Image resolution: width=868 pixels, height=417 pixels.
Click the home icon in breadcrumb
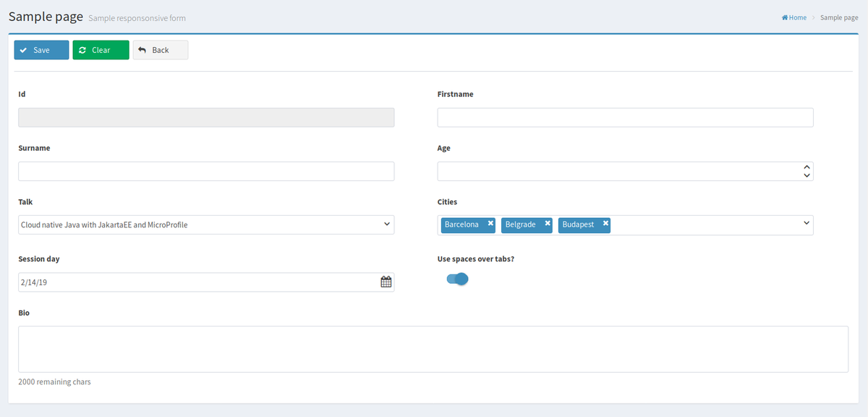click(x=785, y=17)
